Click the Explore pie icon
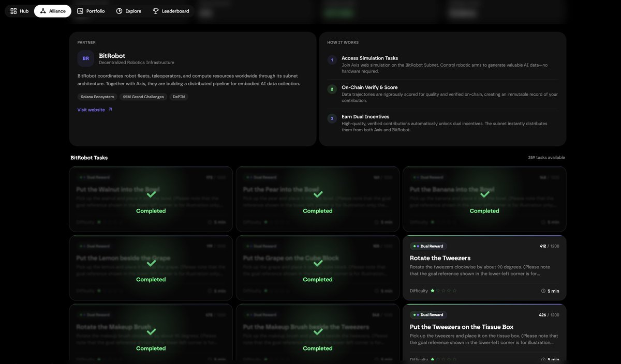This screenshot has width=621, height=364. pyautogui.click(x=120, y=11)
